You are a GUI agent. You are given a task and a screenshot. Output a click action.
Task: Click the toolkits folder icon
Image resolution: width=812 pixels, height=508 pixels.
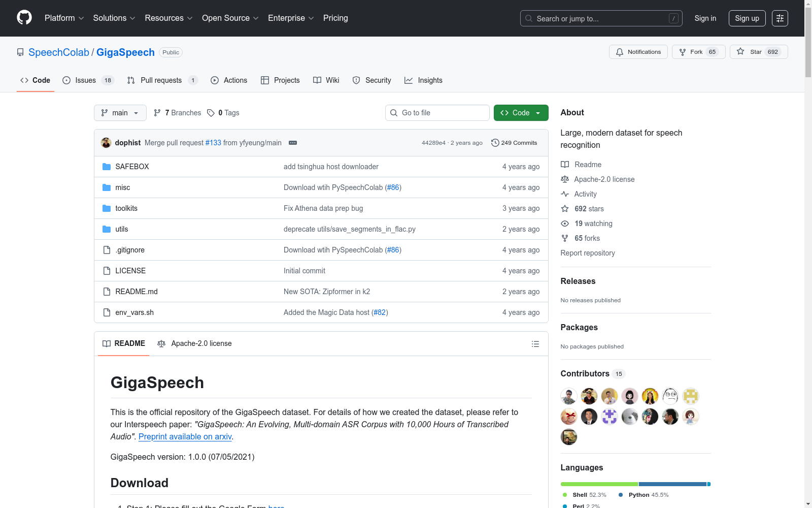(107, 208)
